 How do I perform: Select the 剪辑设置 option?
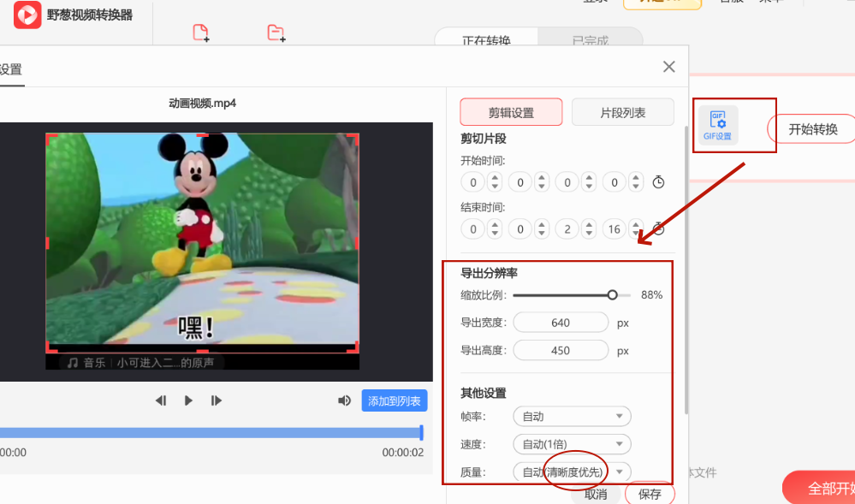click(x=511, y=112)
